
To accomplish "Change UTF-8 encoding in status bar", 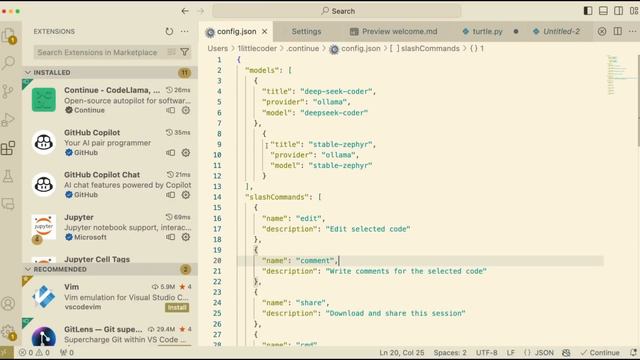I will [487, 353].
